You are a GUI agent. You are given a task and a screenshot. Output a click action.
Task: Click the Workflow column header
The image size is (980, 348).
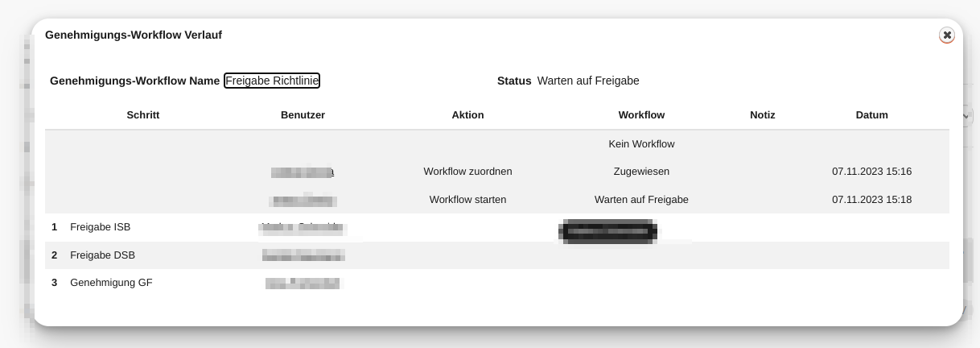pyautogui.click(x=641, y=115)
